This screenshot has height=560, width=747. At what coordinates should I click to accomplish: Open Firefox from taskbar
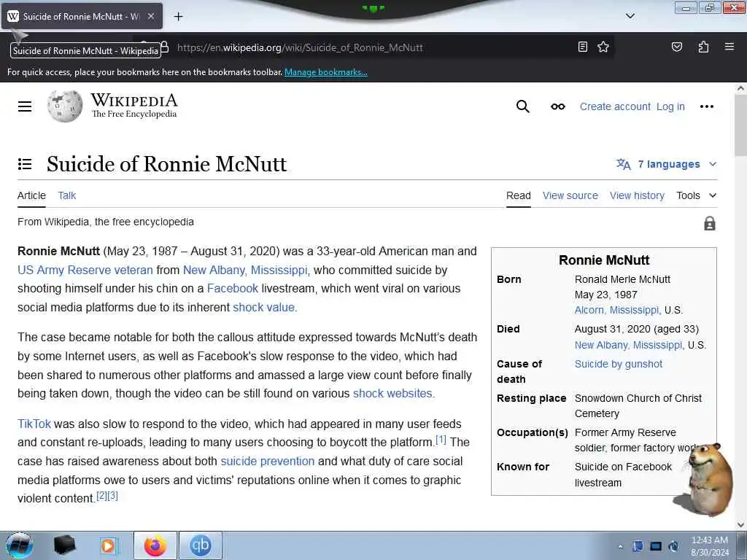pyautogui.click(x=155, y=545)
